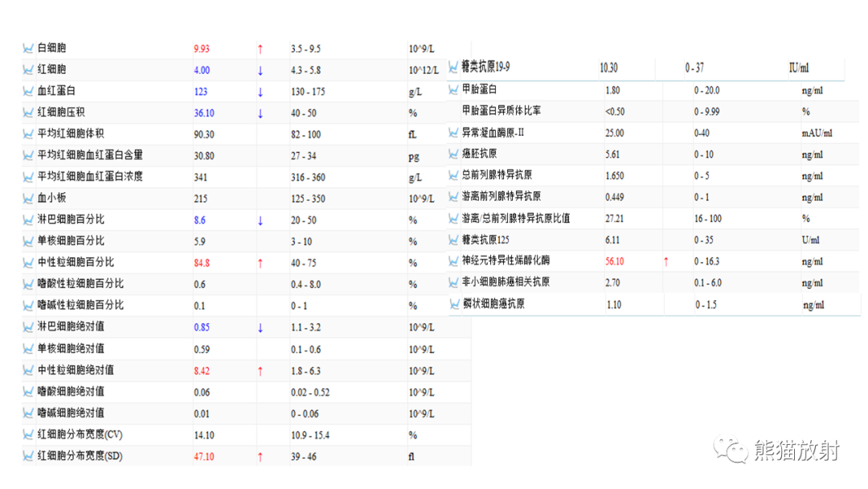Select the 非小细胞肺癌相关抗原 value 2.70

[612, 283]
